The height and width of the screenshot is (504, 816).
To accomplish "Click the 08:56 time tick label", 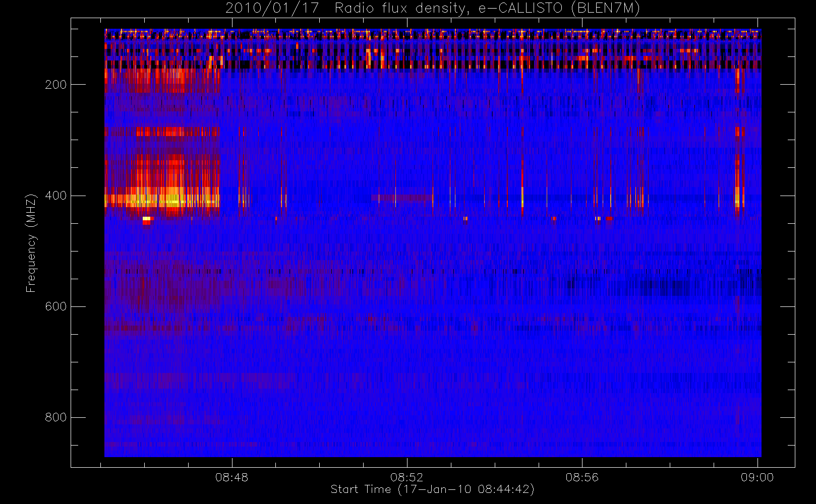I will (x=582, y=477).
